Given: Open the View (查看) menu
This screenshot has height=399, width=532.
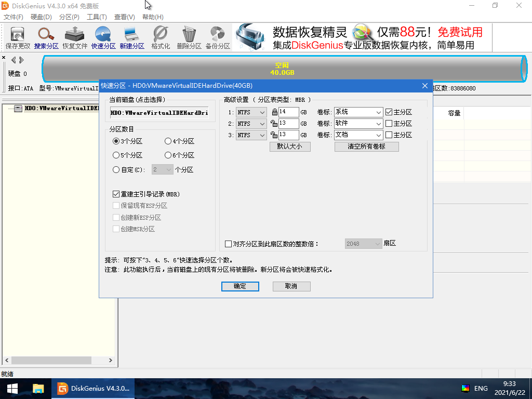Looking at the screenshot, I should point(125,17).
